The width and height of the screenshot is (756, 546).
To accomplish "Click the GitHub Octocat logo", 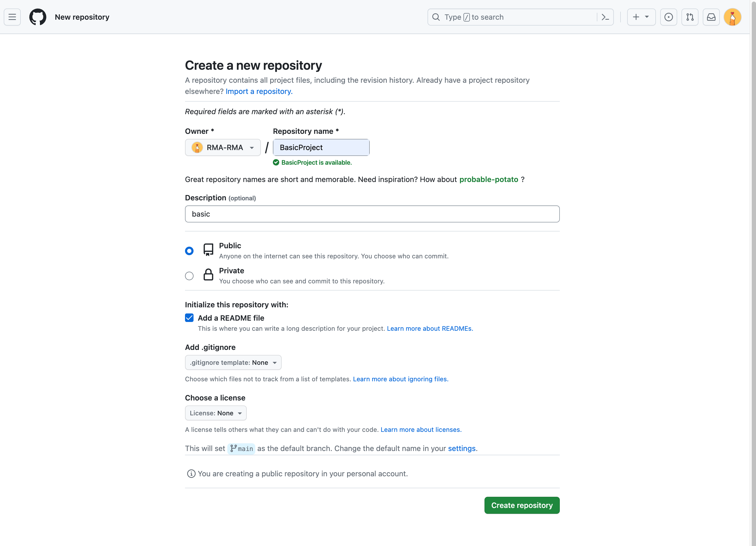I will [38, 17].
